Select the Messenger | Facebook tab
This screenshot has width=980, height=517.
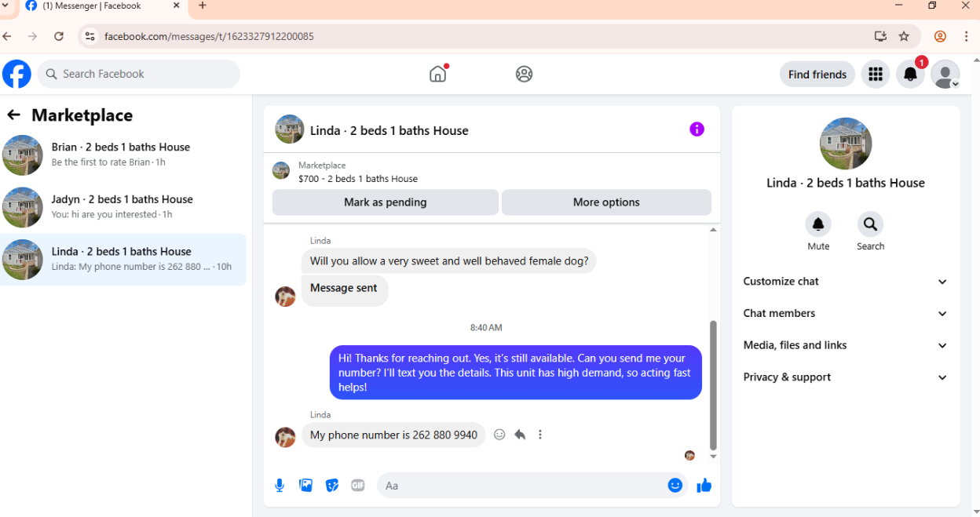pos(101,6)
